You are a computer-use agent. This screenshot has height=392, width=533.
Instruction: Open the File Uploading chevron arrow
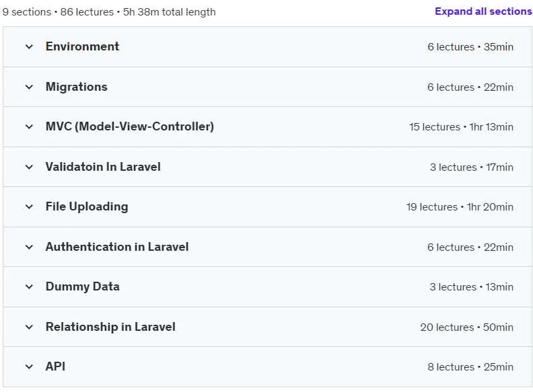[x=29, y=206]
